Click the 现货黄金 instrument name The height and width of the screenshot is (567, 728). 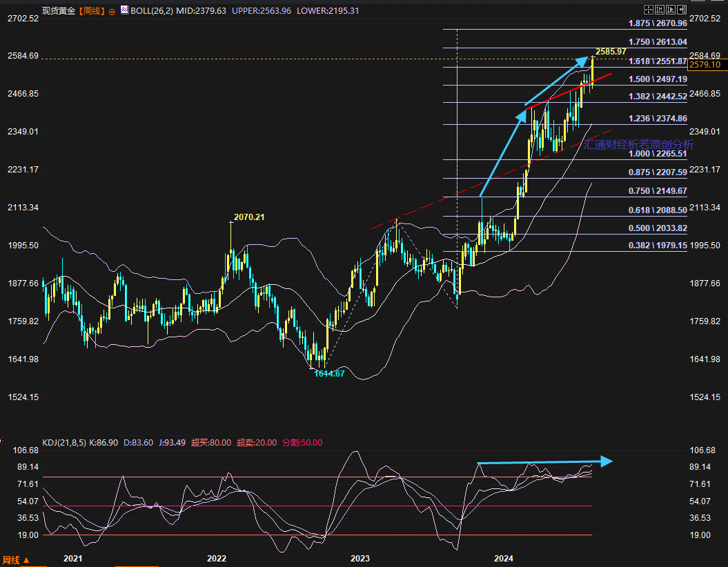click(x=58, y=10)
